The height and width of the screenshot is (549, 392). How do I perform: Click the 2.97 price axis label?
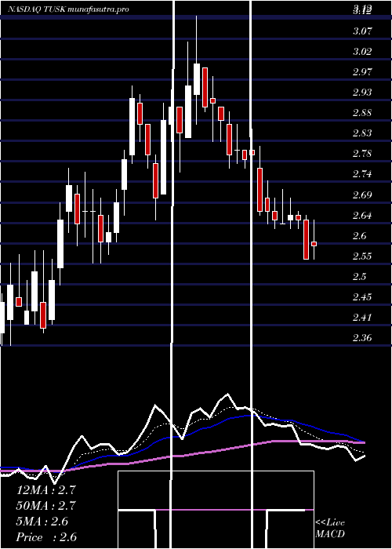pos(362,72)
